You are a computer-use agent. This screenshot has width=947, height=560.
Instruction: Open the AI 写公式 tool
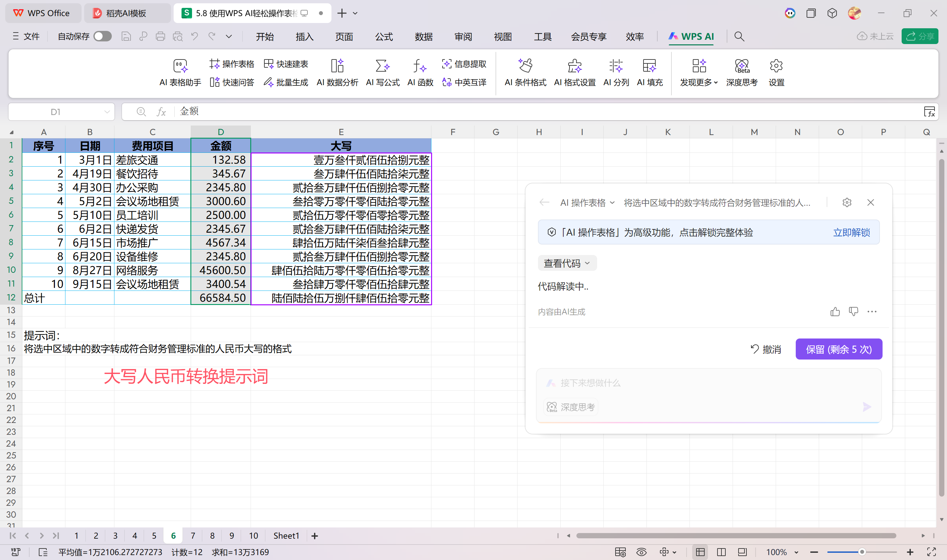pyautogui.click(x=382, y=72)
